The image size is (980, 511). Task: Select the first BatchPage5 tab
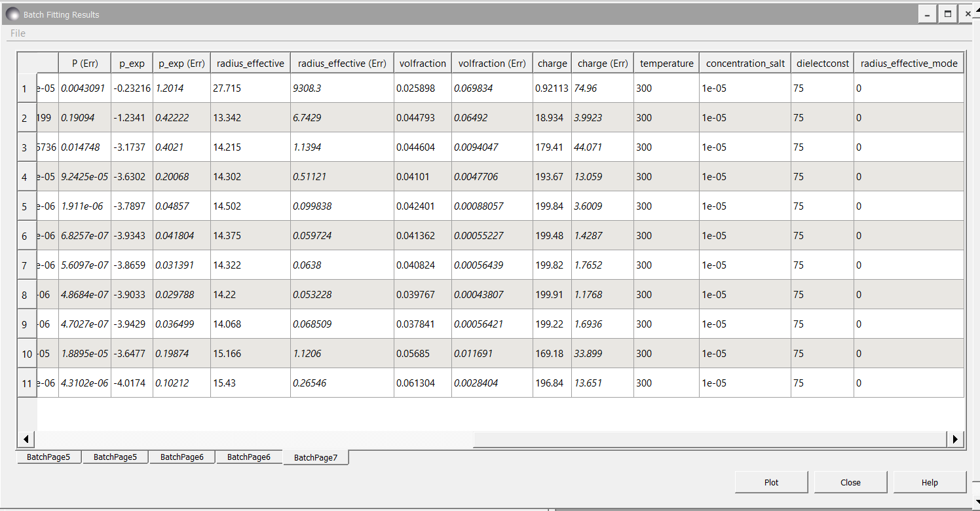point(48,457)
